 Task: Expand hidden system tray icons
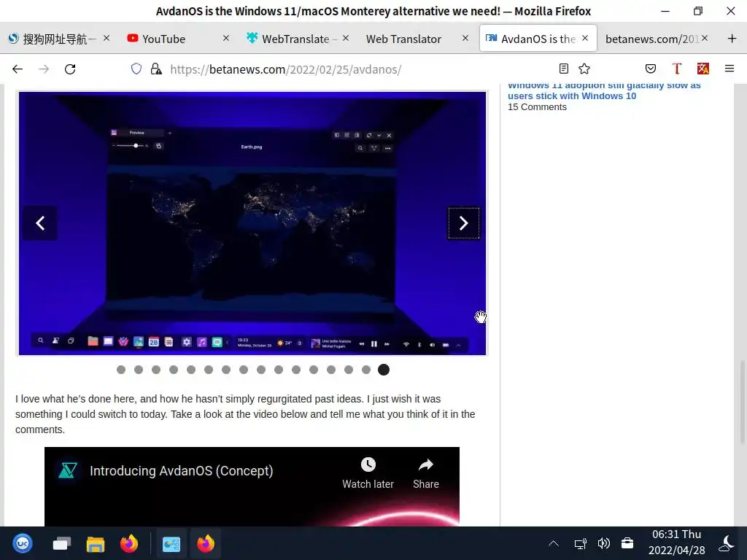click(x=554, y=543)
